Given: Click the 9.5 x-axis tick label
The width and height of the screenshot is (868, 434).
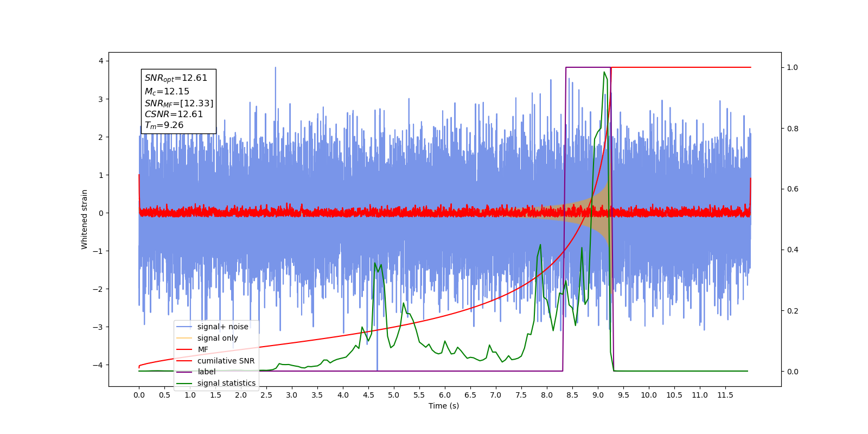Looking at the screenshot, I should tap(623, 395).
